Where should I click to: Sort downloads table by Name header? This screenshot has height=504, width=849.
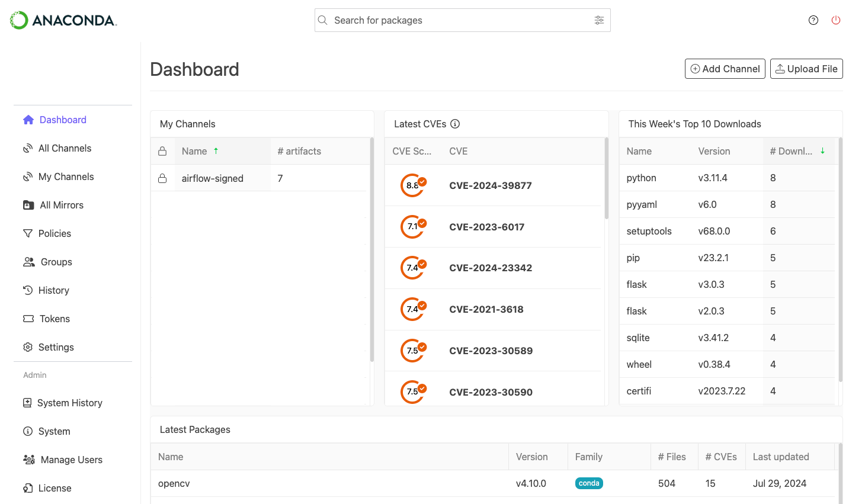[639, 151]
